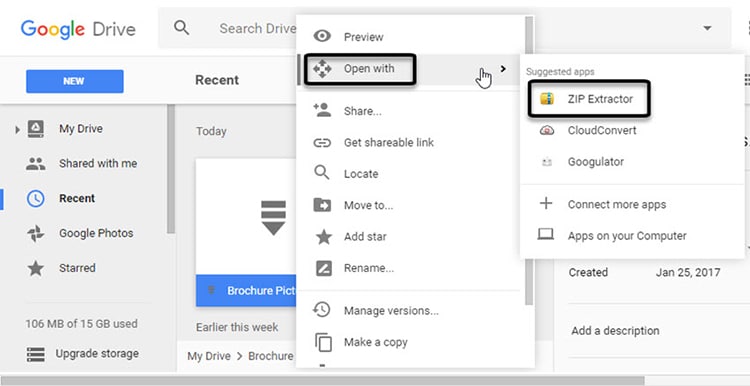The image size is (750, 386).
Task: Click the Earlier this week heading
Action: (x=237, y=328)
